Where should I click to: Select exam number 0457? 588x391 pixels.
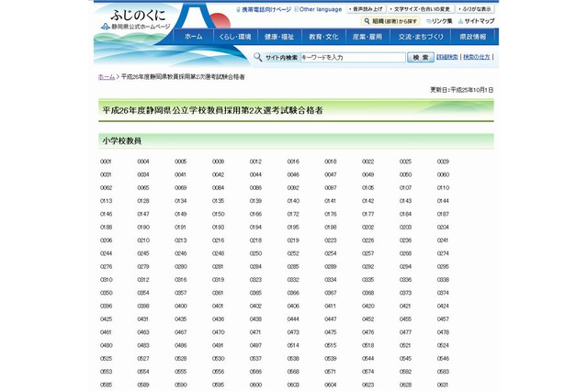tap(443, 318)
